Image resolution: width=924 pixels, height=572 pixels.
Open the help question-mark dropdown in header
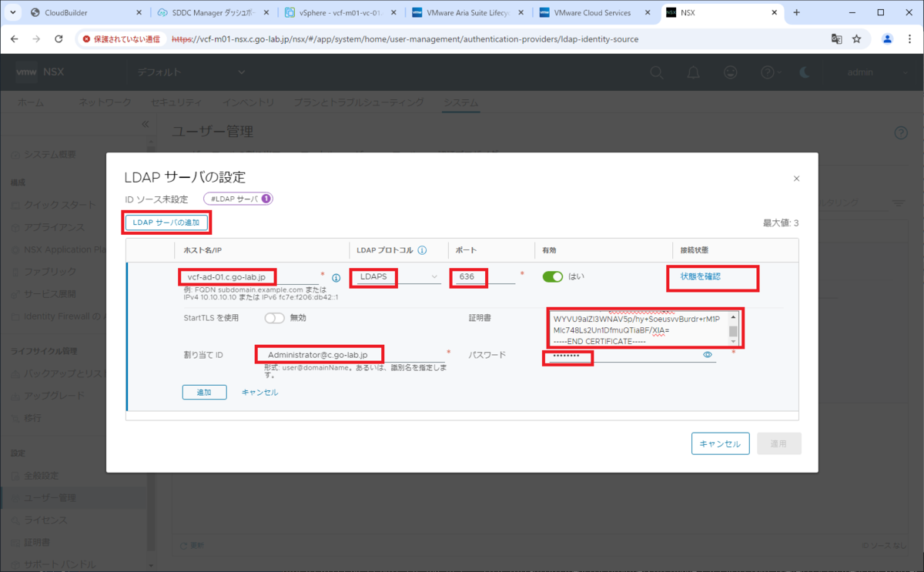click(x=769, y=72)
